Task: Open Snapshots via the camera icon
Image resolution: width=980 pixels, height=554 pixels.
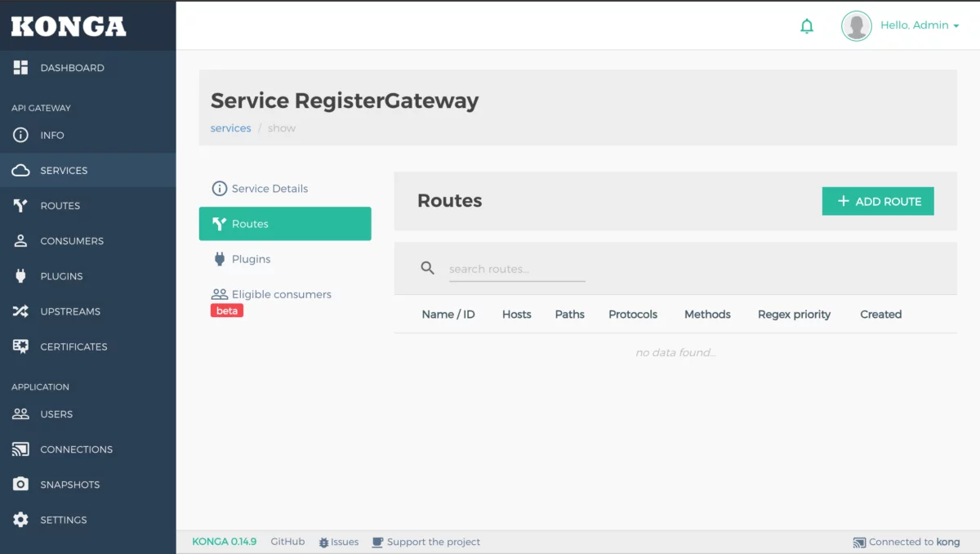Action: tap(21, 485)
